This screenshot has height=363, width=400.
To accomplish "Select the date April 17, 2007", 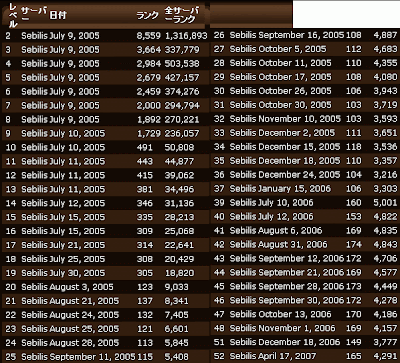I will point(287,356).
